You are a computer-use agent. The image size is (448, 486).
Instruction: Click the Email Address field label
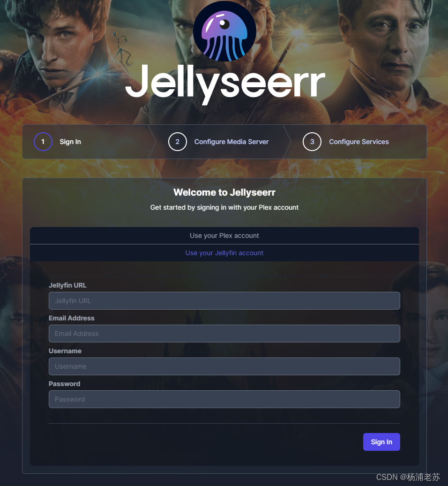(72, 318)
